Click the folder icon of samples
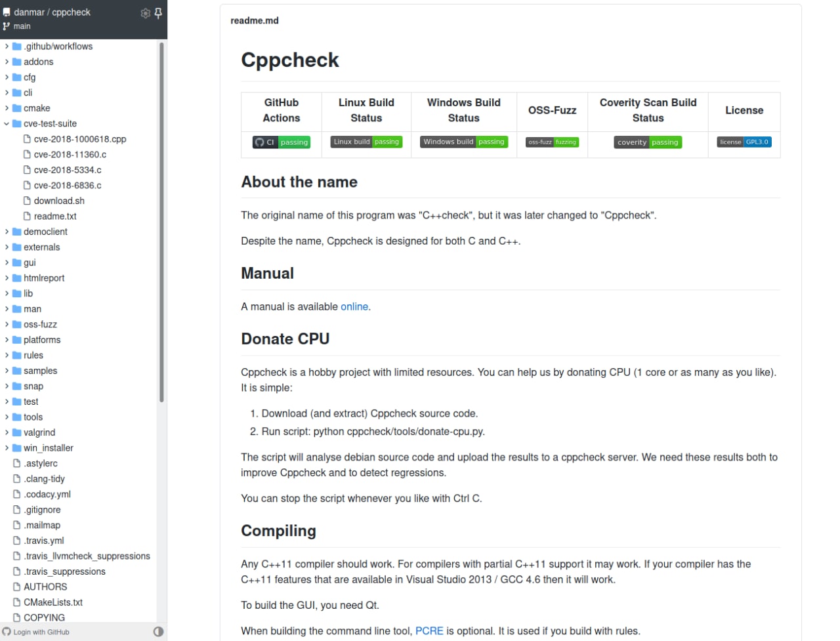Screen dimensions: 840x641 (17, 371)
